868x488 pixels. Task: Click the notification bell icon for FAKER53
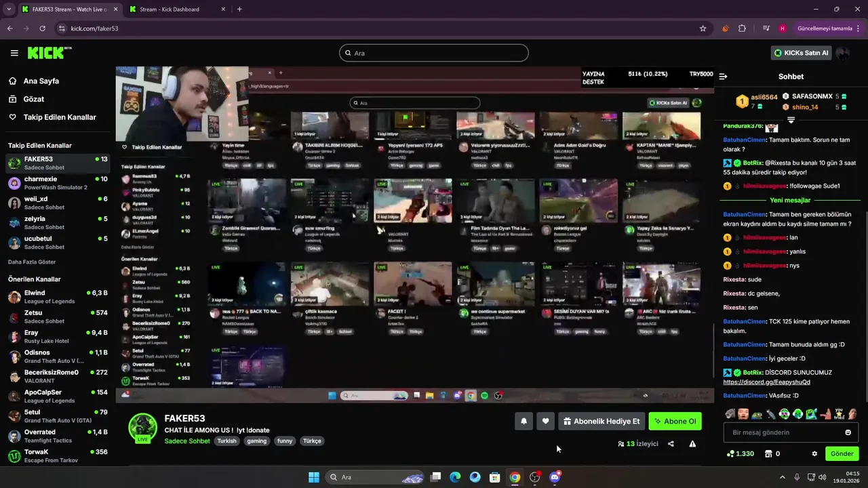coord(524,421)
